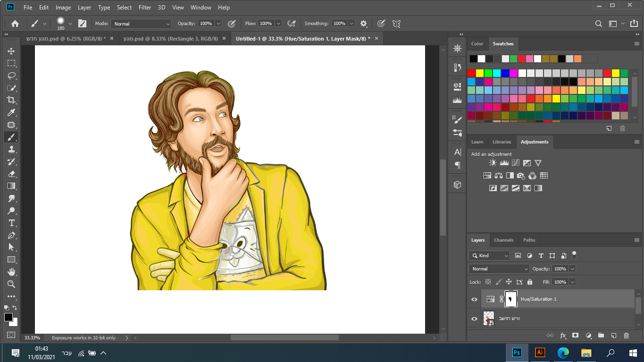Open the Libraries panel tab

[x=502, y=142]
